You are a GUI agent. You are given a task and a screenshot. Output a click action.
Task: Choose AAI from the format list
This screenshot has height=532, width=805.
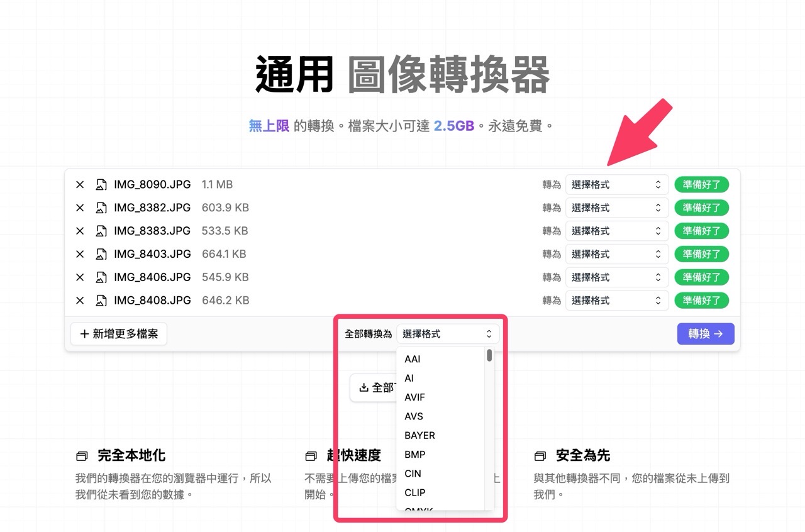coord(441,359)
